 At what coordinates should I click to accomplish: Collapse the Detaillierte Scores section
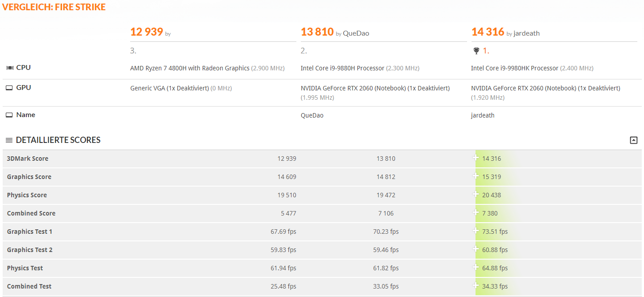(x=633, y=140)
